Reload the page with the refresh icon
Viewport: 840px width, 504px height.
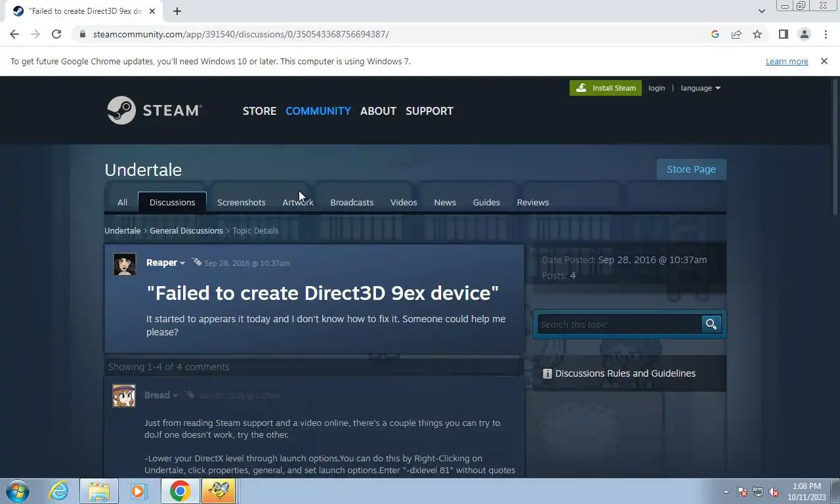click(x=56, y=34)
